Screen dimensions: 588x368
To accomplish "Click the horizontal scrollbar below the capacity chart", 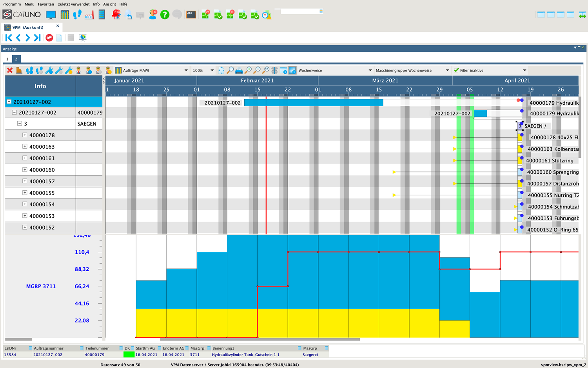I will pyautogui.click(x=260, y=339).
